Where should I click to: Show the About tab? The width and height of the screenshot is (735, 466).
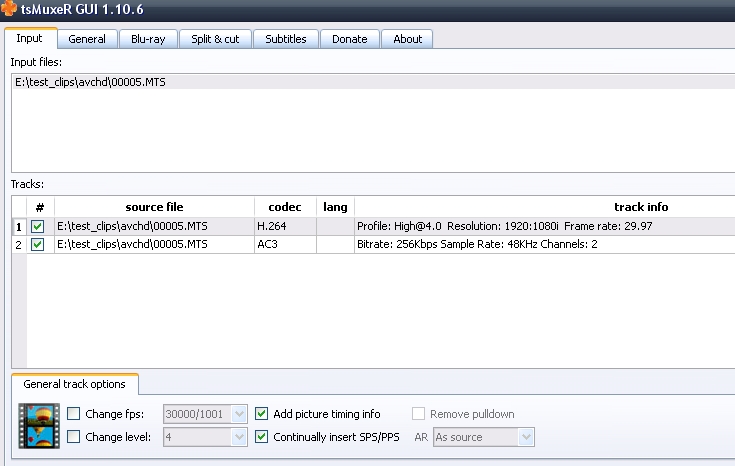click(x=407, y=39)
